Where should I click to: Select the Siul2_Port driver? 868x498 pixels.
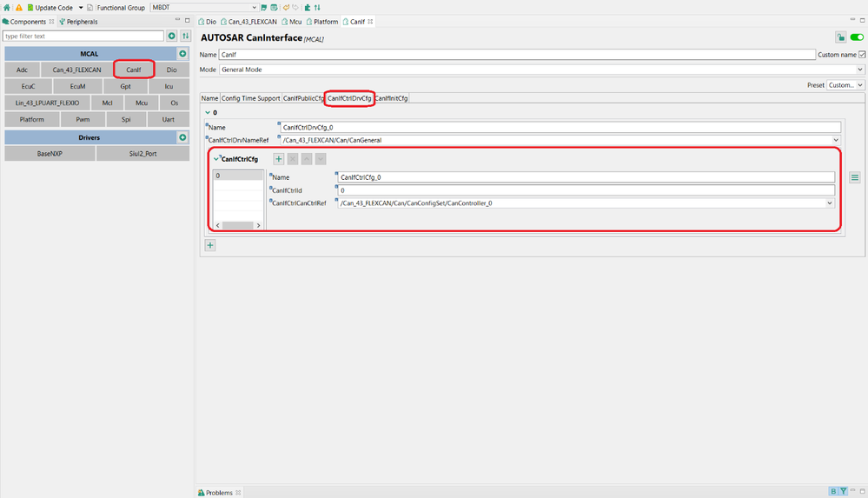coord(142,154)
